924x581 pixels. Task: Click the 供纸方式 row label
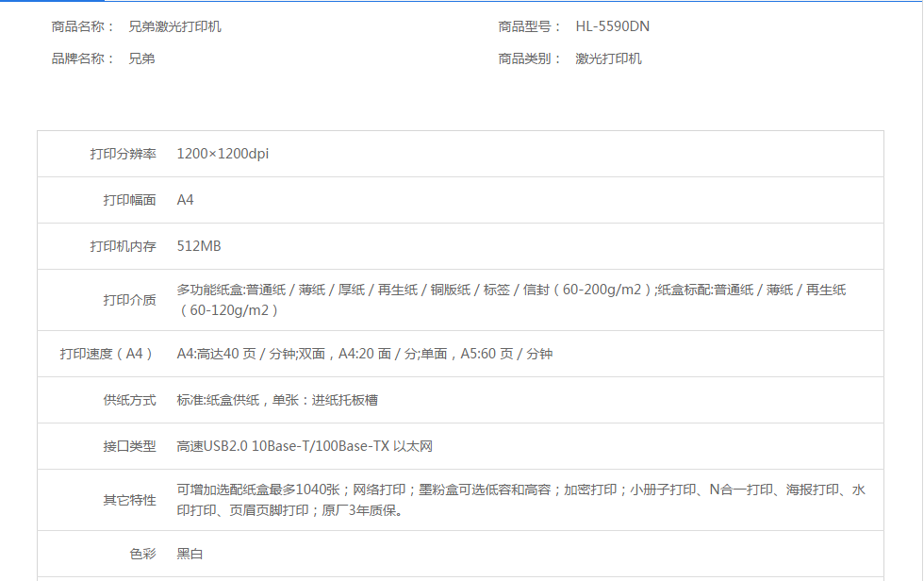(130, 400)
